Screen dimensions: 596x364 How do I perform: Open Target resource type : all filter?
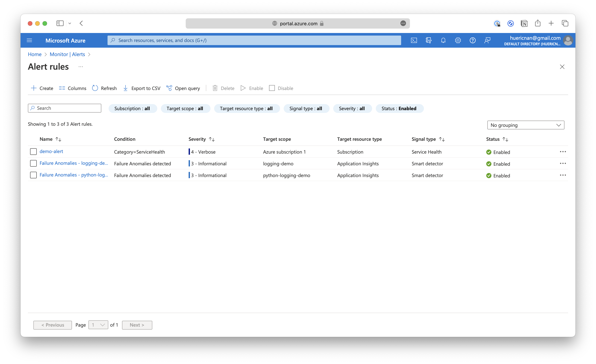point(247,109)
